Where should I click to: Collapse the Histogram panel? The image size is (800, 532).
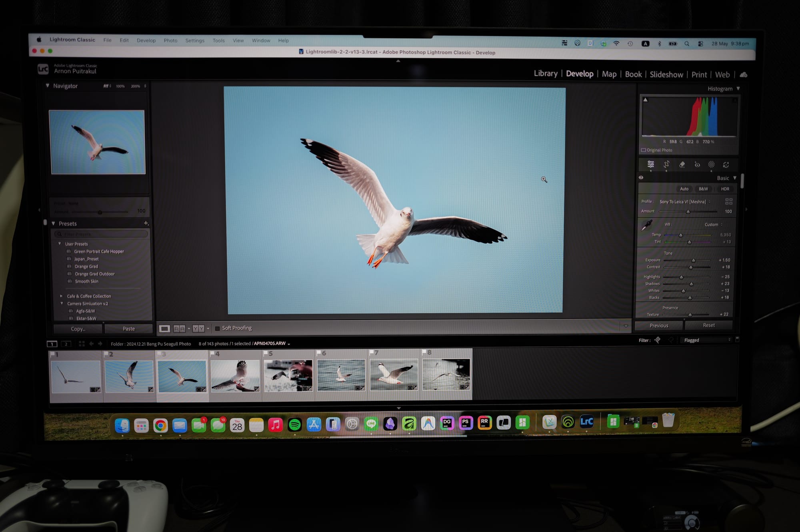[738, 89]
